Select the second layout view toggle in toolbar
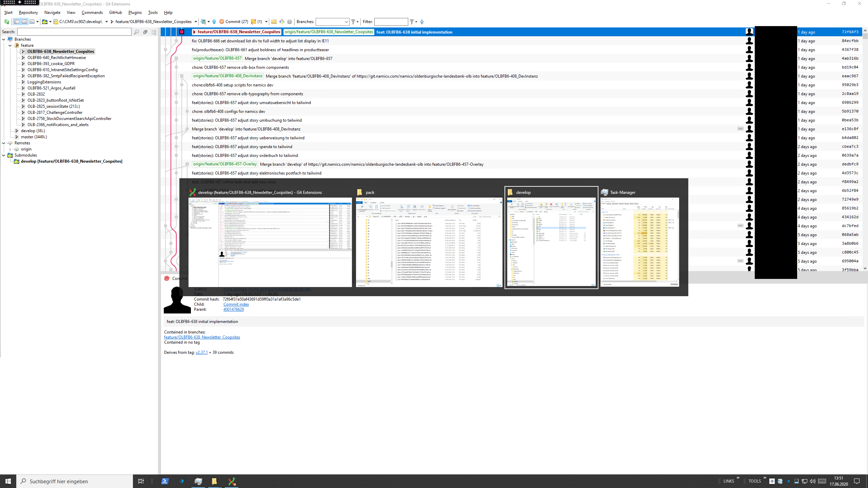Viewport: 868px width, 488px height. [x=24, y=22]
